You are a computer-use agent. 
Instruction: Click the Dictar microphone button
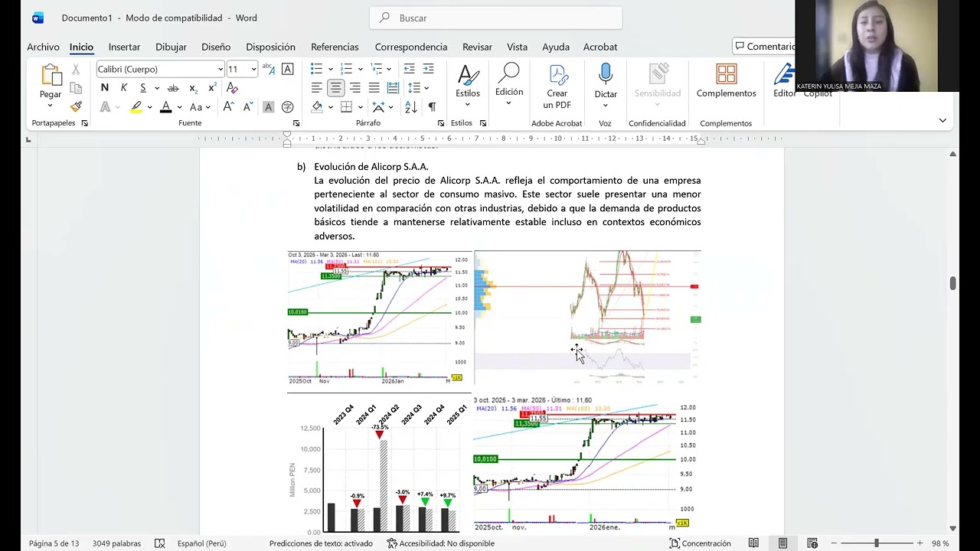click(606, 82)
